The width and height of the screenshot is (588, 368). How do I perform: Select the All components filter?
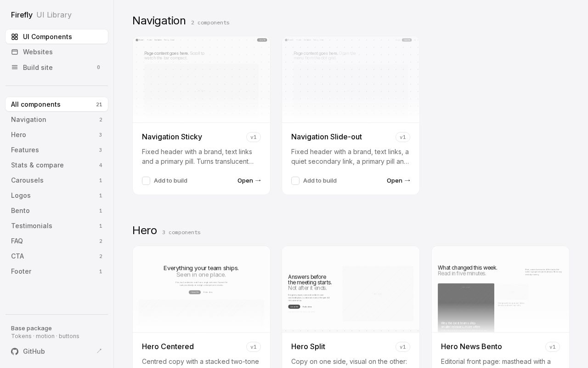[57, 104]
